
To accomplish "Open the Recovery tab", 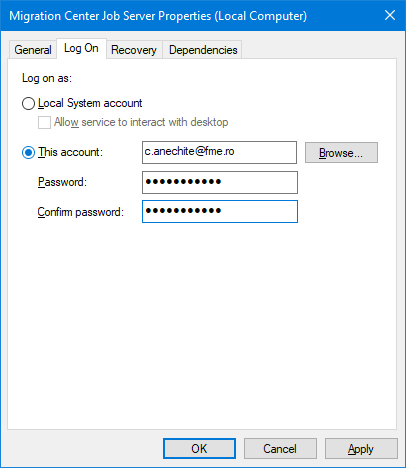I will pos(134,50).
